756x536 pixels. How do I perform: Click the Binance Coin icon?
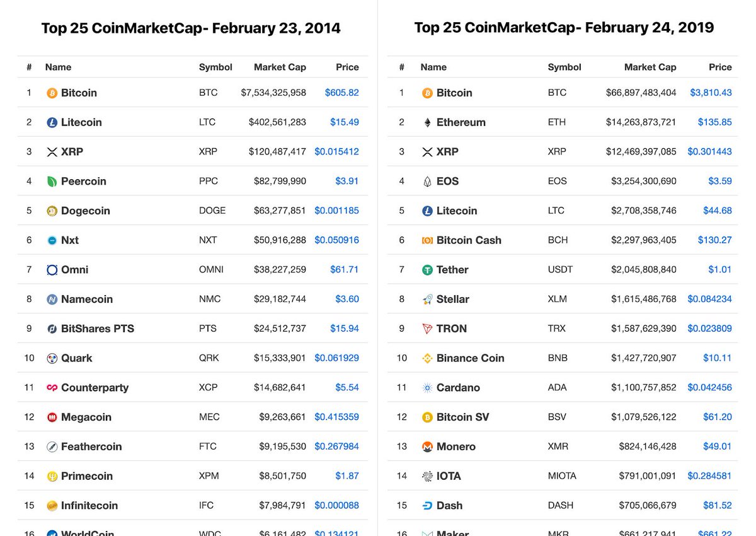tap(427, 358)
